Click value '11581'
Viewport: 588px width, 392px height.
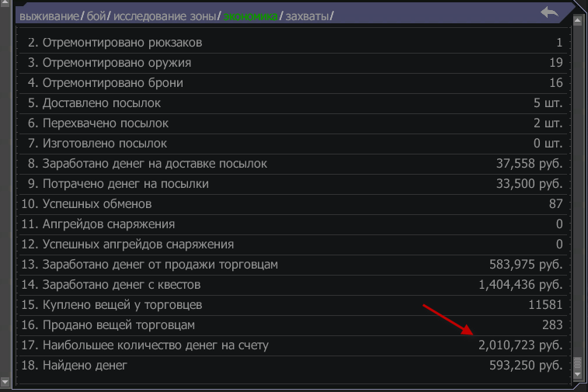(x=545, y=305)
